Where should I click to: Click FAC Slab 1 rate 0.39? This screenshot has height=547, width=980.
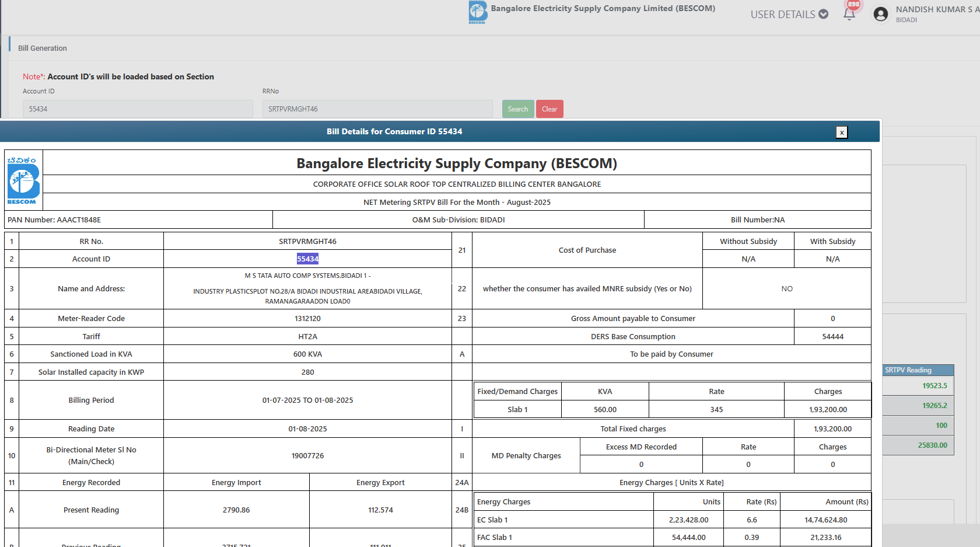click(x=751, y=538)
